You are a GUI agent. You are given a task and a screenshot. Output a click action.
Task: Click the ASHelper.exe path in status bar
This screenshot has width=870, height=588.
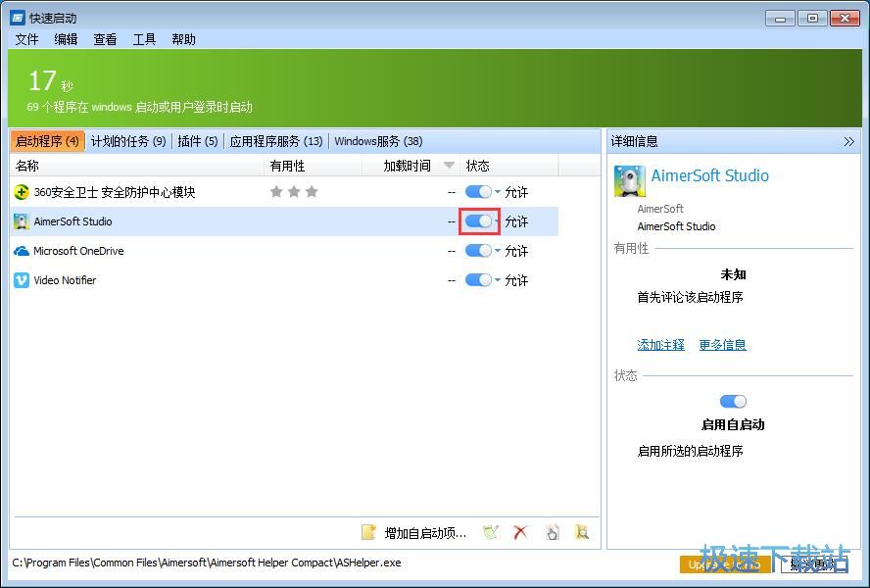pyautogui.click(x=207, y=563)
